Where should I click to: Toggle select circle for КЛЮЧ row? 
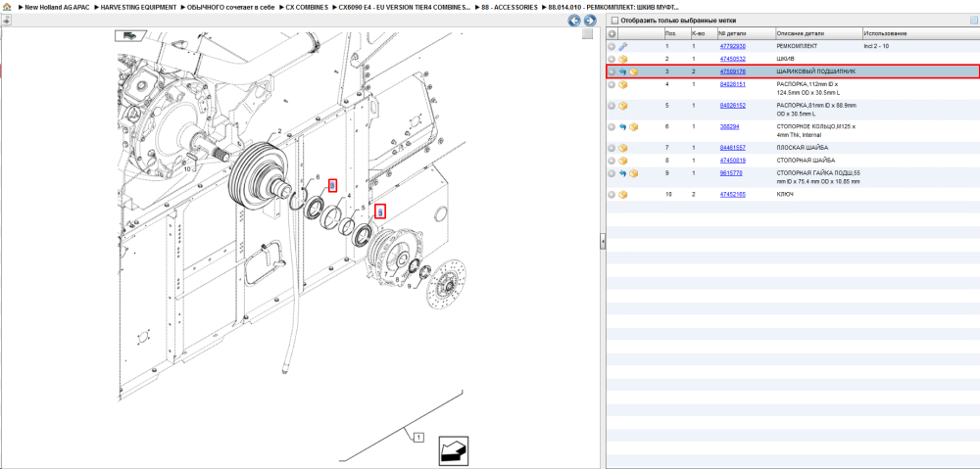612,195
